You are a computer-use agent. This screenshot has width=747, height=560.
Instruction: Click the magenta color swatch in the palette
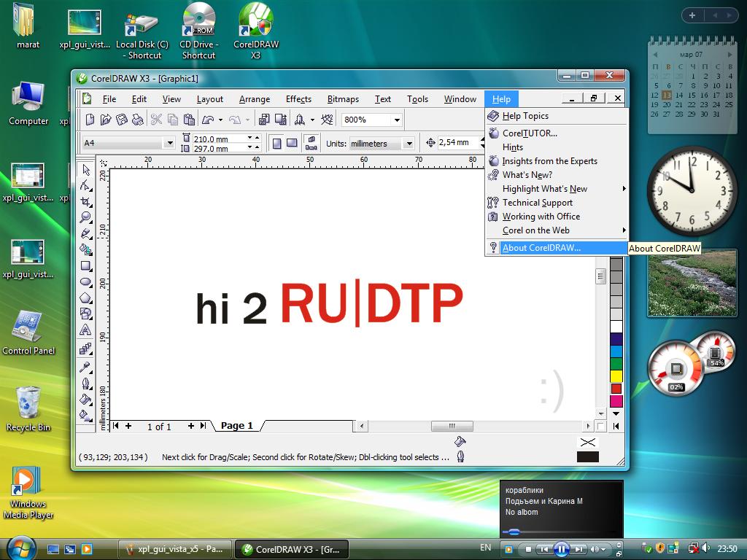coord(616,401)
